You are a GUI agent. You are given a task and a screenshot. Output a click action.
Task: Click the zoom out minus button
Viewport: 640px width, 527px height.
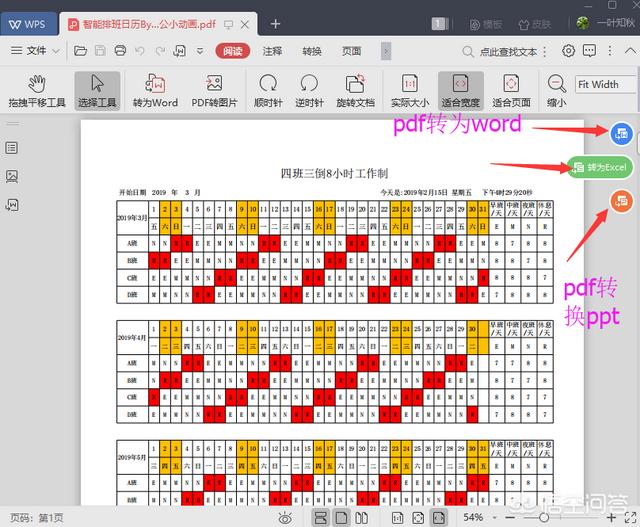click(510, 518)
